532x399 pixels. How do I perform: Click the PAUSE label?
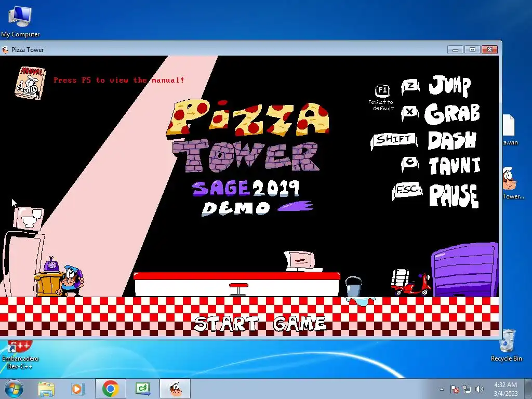click(454, 195)
